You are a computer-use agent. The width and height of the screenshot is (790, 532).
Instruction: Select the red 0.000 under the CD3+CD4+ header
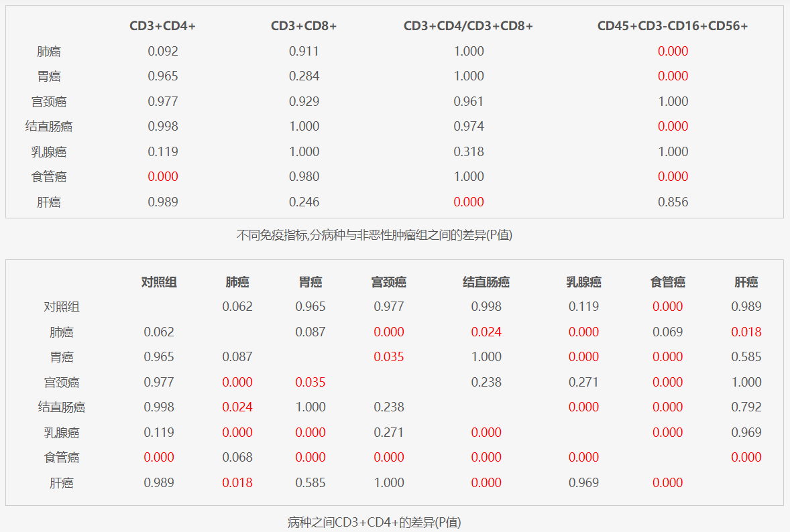pyautogui.click(x=163, y=177)
